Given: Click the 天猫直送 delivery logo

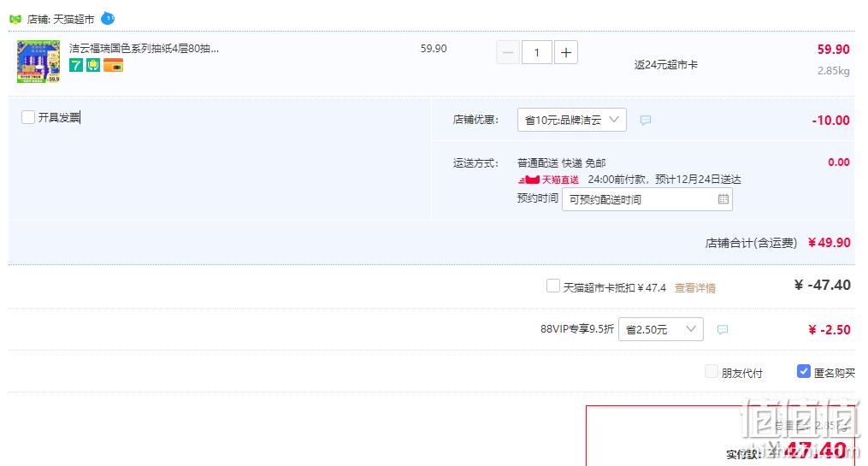Looking at the screenshot, I should pyautogui.click(x=548, y=180).
